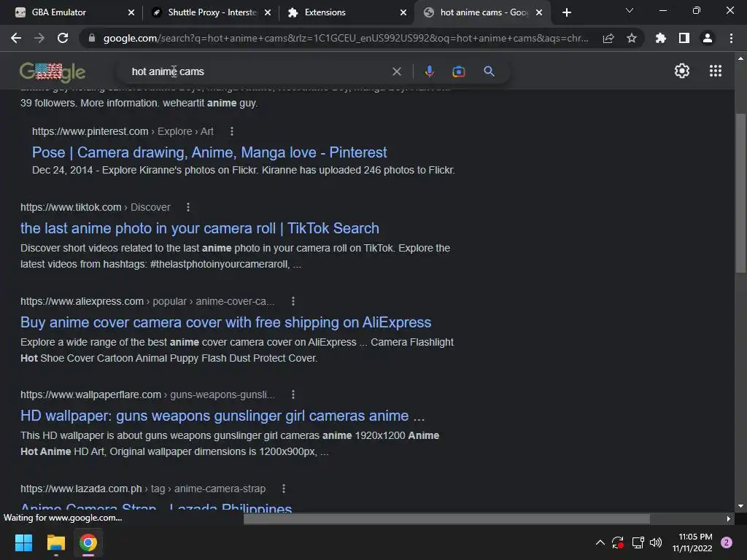The height and width of the screenshot is (560, 747).
Task: Clear the Google search box text
Action: (x=396, y=71)
